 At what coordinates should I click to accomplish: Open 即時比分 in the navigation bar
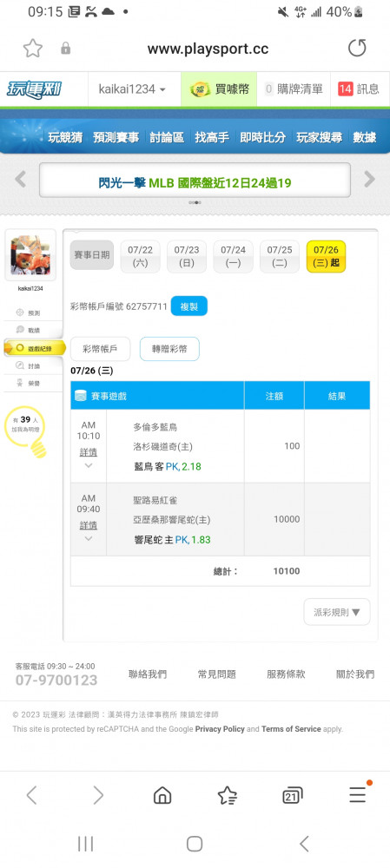(262, 137)
